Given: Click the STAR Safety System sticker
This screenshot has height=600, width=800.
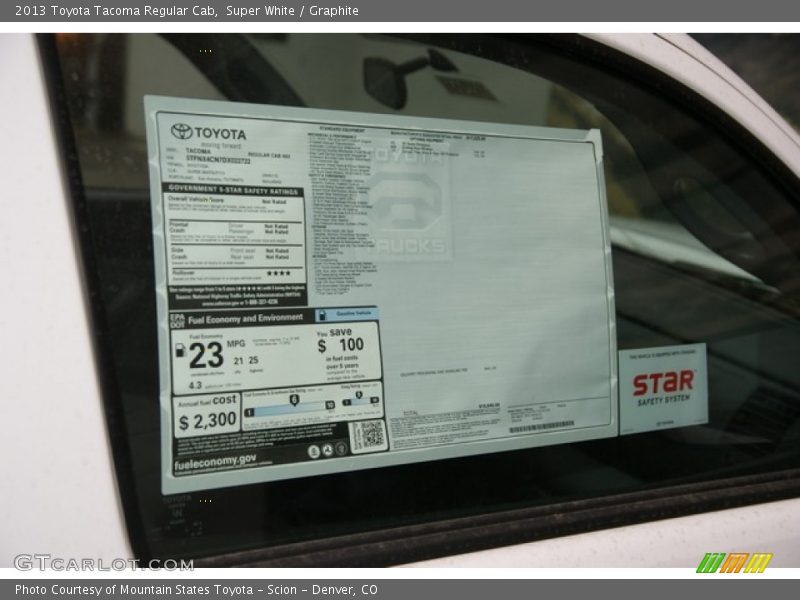Looking at the screenshot, I should pyautogui.click(x=661, y=388).
